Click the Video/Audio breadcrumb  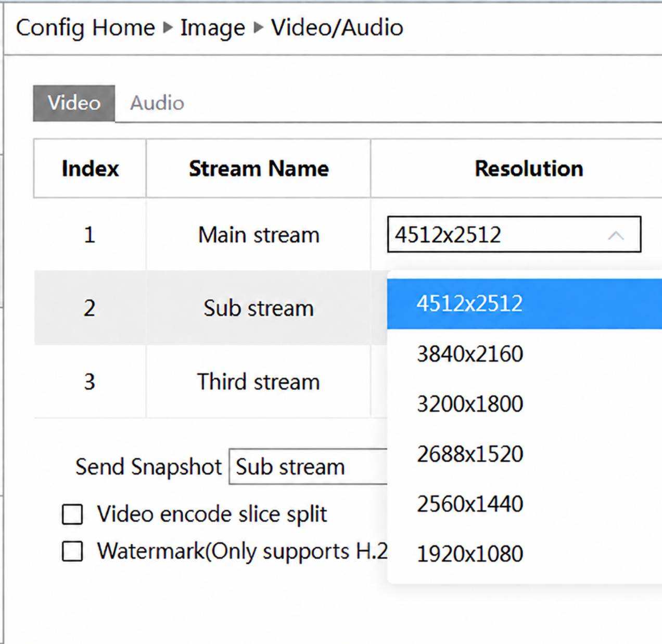337,28
